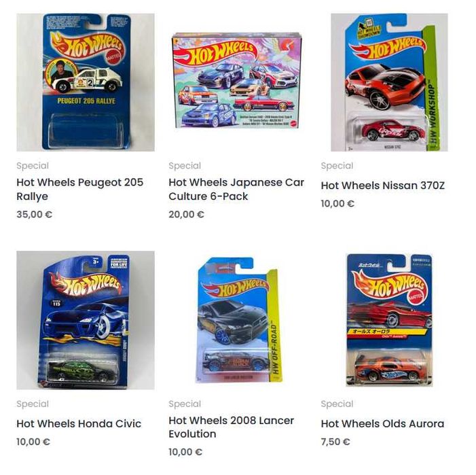This screenshot has width=476, height=475.
Task: Select the Special category above Peugeot 205 Rallye
Action: [33, 166]
